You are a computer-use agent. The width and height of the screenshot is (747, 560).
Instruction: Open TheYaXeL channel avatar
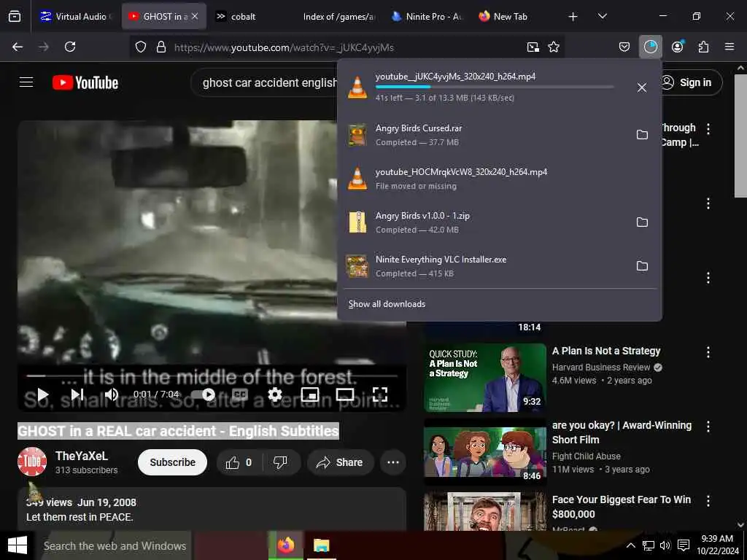tap(32, 462)
